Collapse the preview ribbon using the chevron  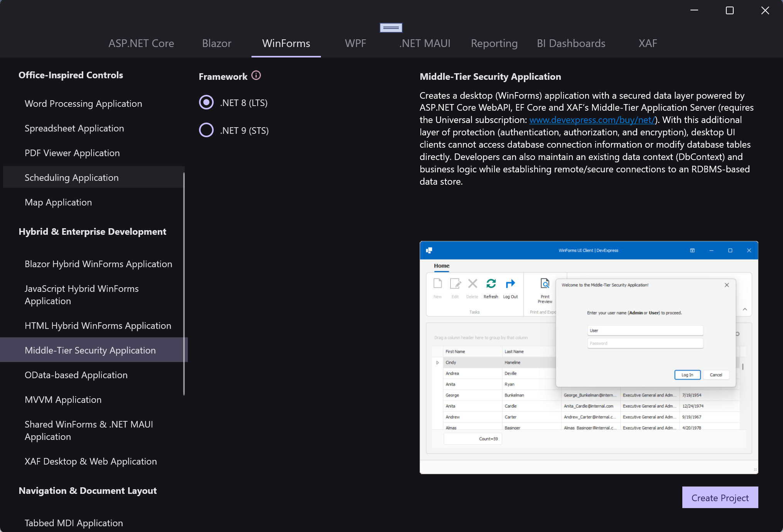(745, 309)
